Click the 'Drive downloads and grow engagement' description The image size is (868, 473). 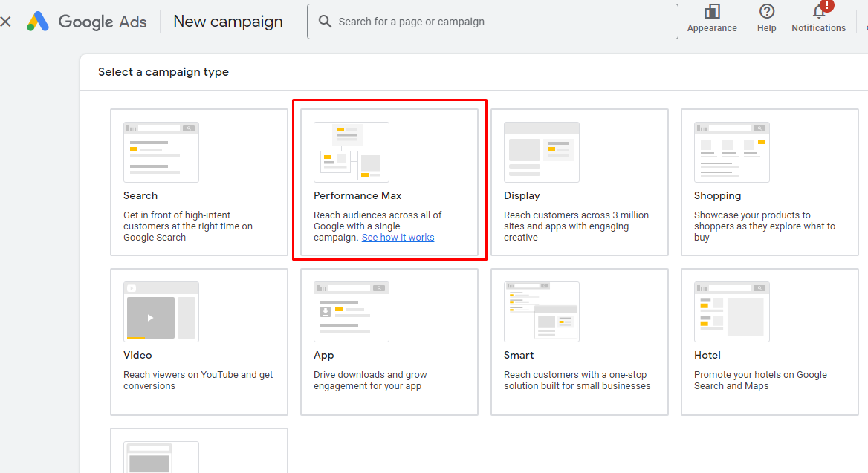pos(370,380)
